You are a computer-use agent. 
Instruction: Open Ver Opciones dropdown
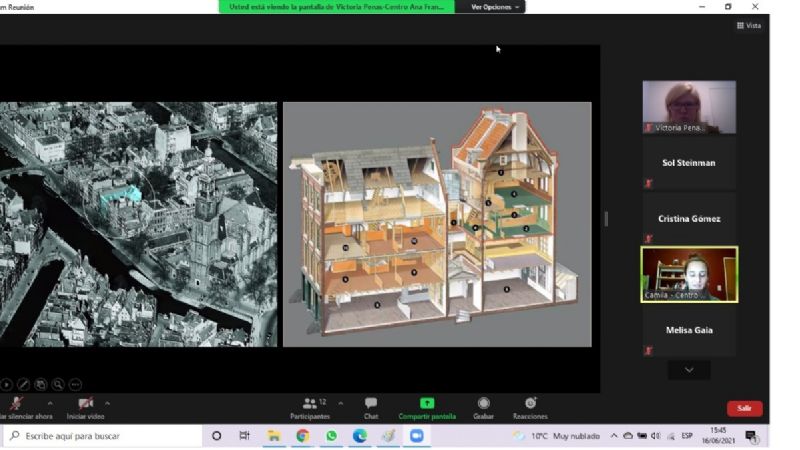coord(494,7)
